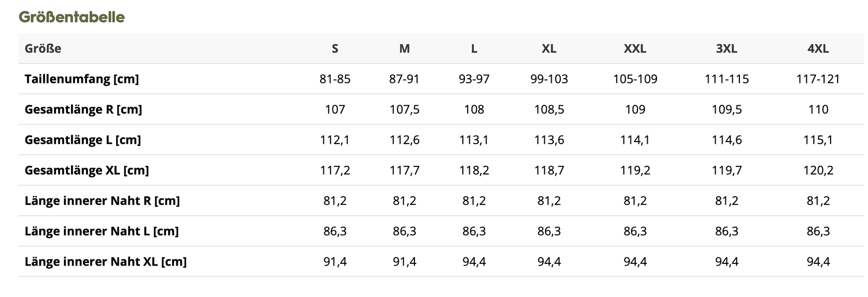Select the M size column header
Image resolution: width=868 pixels, height=297 pixels.
[404, 49]
